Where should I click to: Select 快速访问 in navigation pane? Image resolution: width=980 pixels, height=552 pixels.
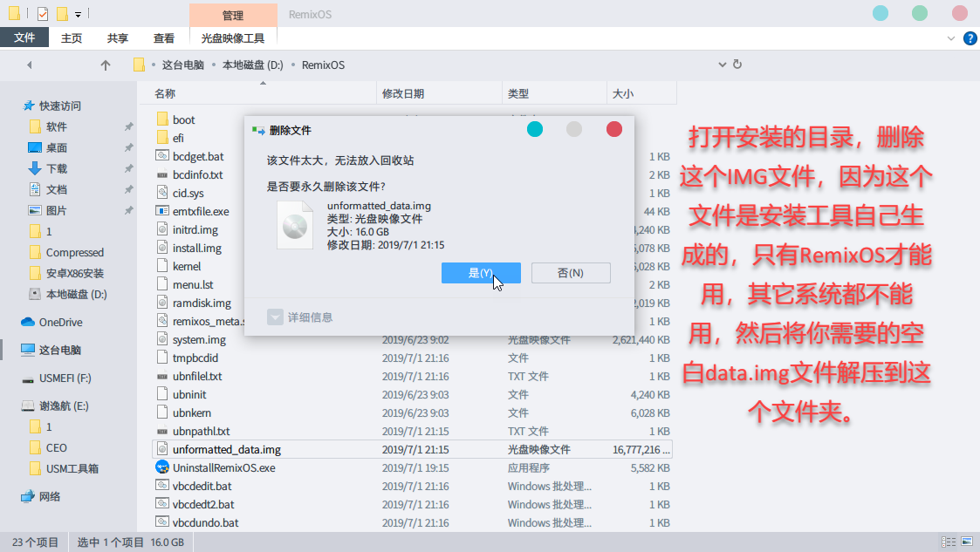(x=60, y=106)
